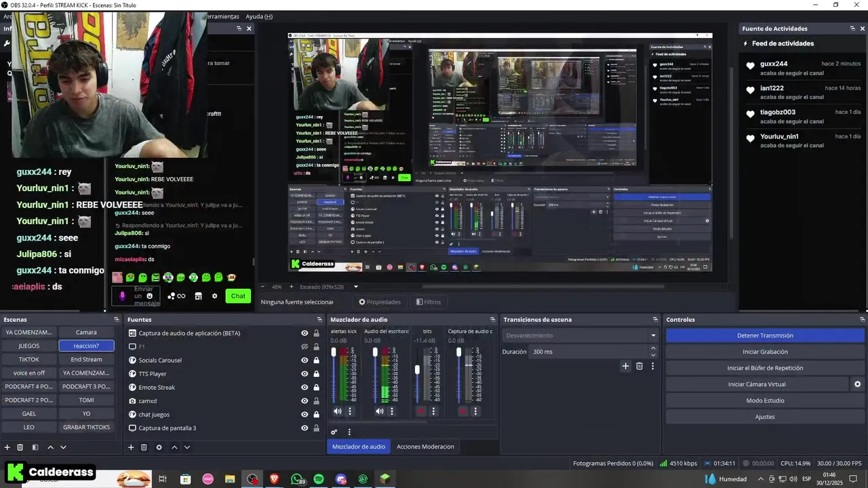Viewport: 868px width, 488px height.
Task: Open virtual camera settings gear
Action: pyautogui.click(x=857, y=384)
